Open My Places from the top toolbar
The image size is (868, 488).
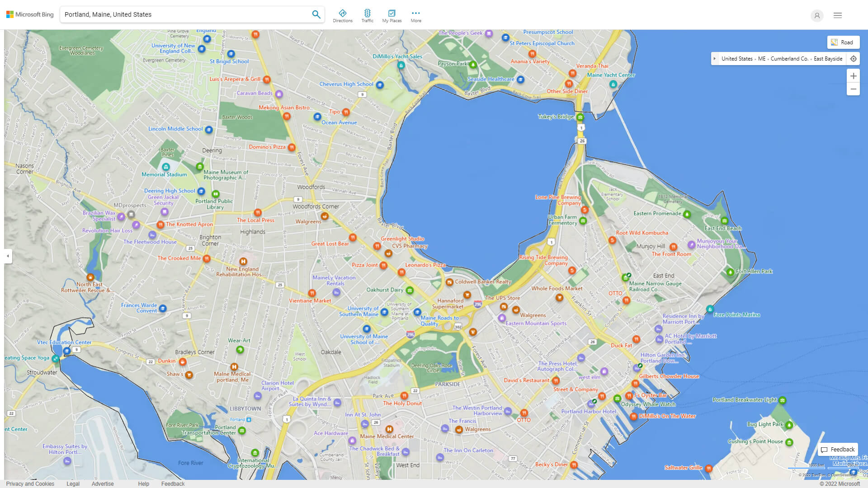pyautogui.click(x=392, y=14)
